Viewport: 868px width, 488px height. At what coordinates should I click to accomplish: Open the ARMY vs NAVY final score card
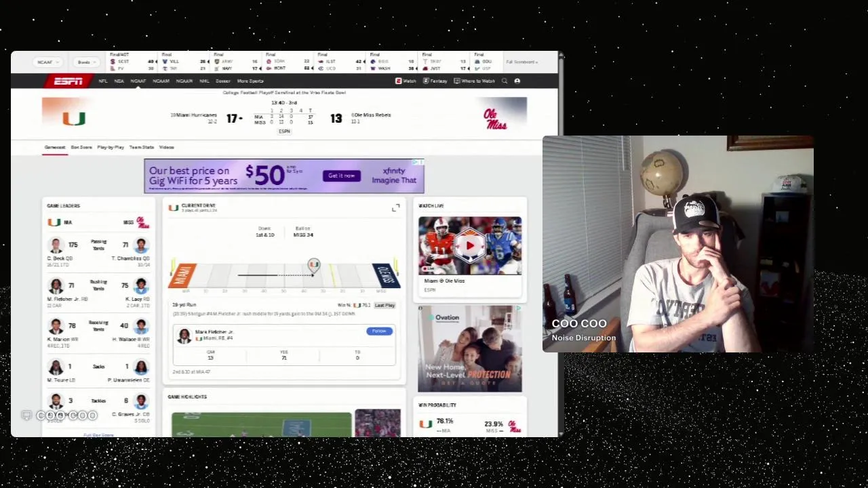pos(237,62)
